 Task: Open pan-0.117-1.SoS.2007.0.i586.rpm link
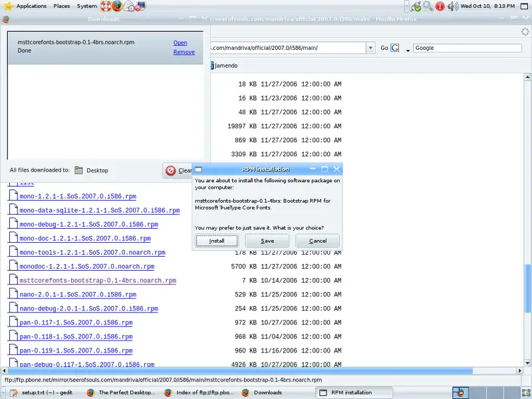click(76, 323)
